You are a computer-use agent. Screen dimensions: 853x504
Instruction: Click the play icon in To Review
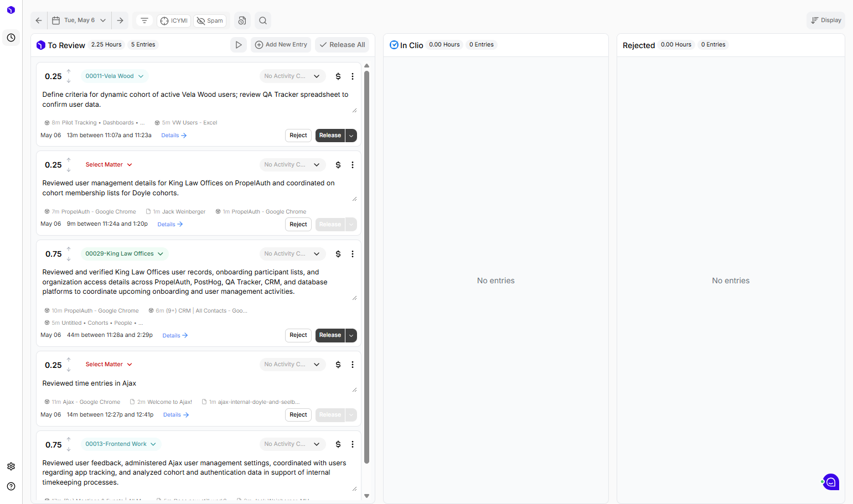click(239, 45)
